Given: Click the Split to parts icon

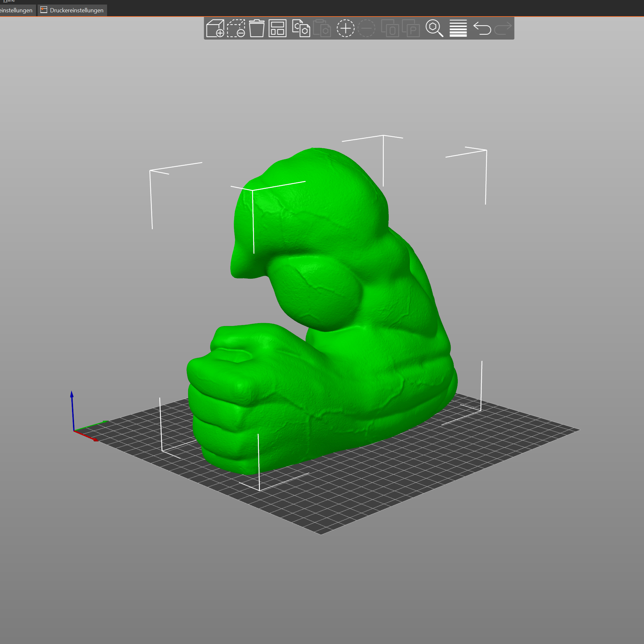Looking at the screenshot, I should coord(411,28).
